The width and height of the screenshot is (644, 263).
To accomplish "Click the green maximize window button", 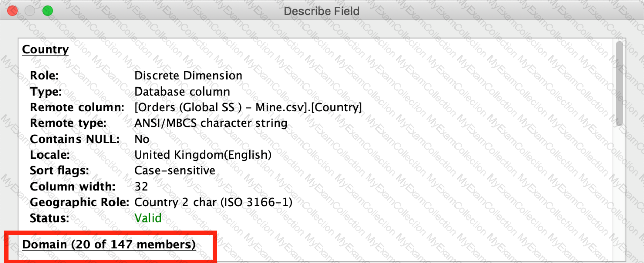I will click(x=47, y=11).
